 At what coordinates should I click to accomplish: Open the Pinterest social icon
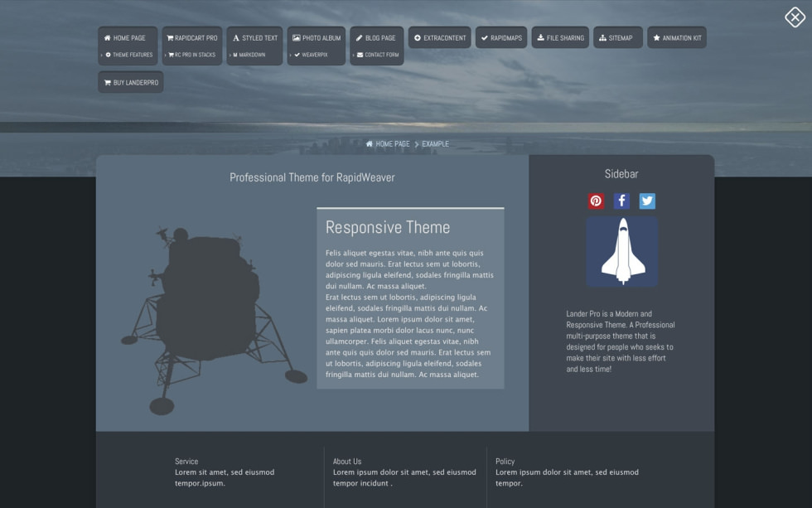pos(596,201)
